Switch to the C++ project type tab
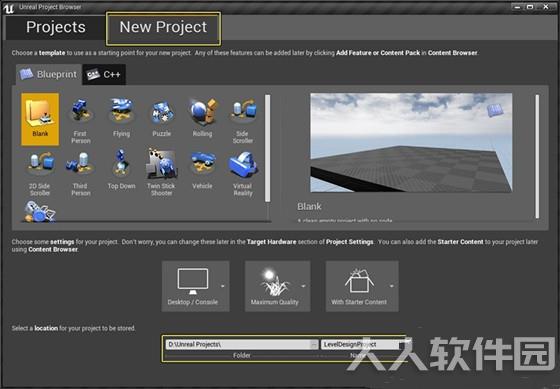The height and width of the screenshot is (389, 560). [104, 74]
